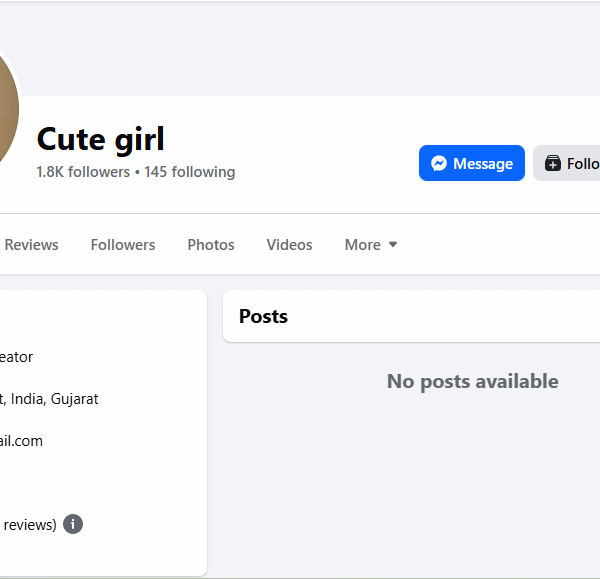Click the email address ending 'ail.com'

click(21, 441)
